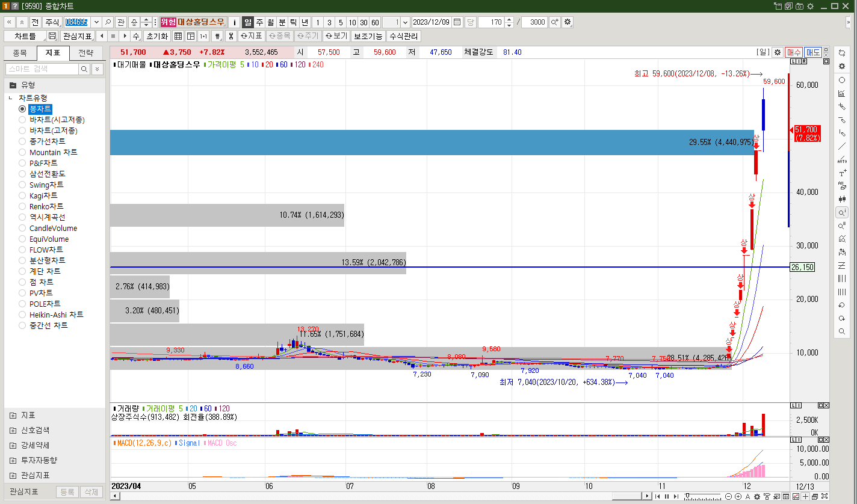
Task: Open the top toolbar settings gear
Action: (x=568, y=22)
